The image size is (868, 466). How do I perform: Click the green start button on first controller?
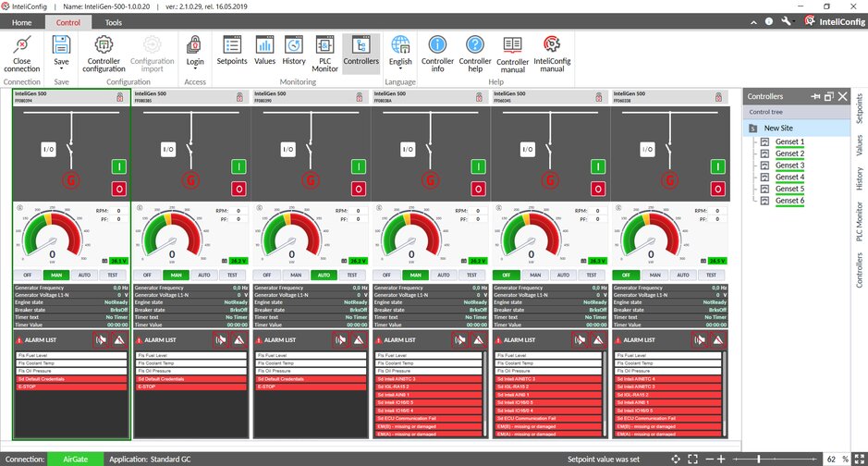tap(119, 166)
